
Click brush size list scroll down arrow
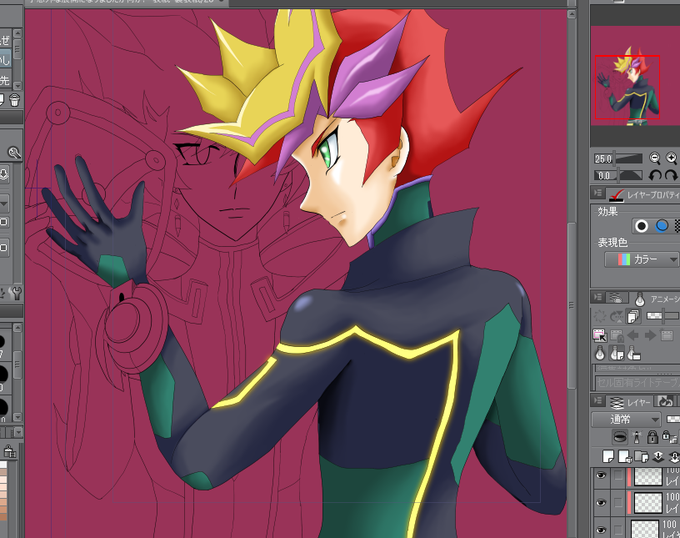point(17,417)
